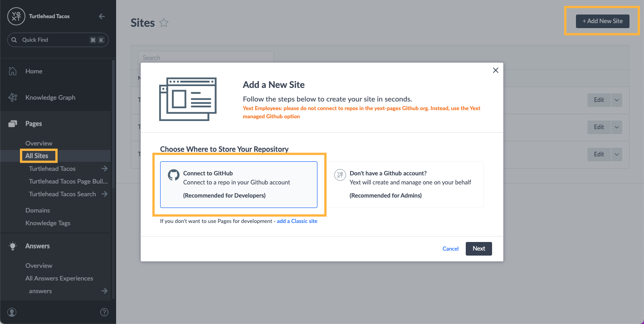Open Knowledge Tags
This screenshot has height=324, width=644.
(x=48, y=223)
